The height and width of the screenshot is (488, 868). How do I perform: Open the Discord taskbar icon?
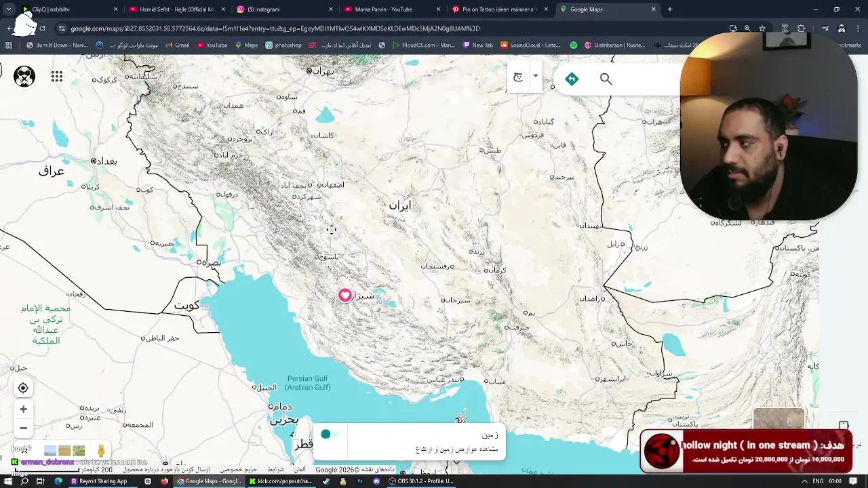[376, 481]
